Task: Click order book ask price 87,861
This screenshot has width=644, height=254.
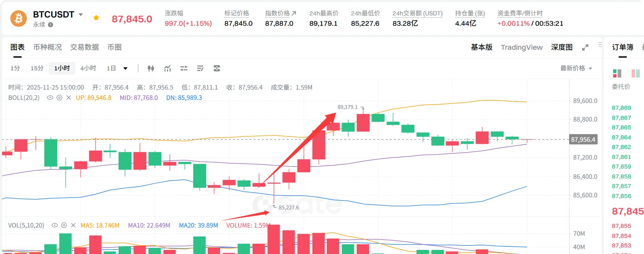Action: (621, 157)
